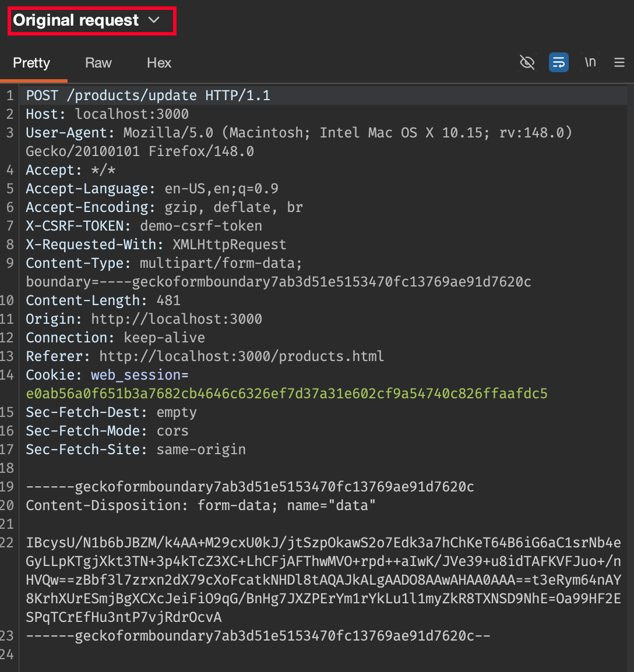Click the Content-Length value 481
634x672 pixels.
(168, 300)
